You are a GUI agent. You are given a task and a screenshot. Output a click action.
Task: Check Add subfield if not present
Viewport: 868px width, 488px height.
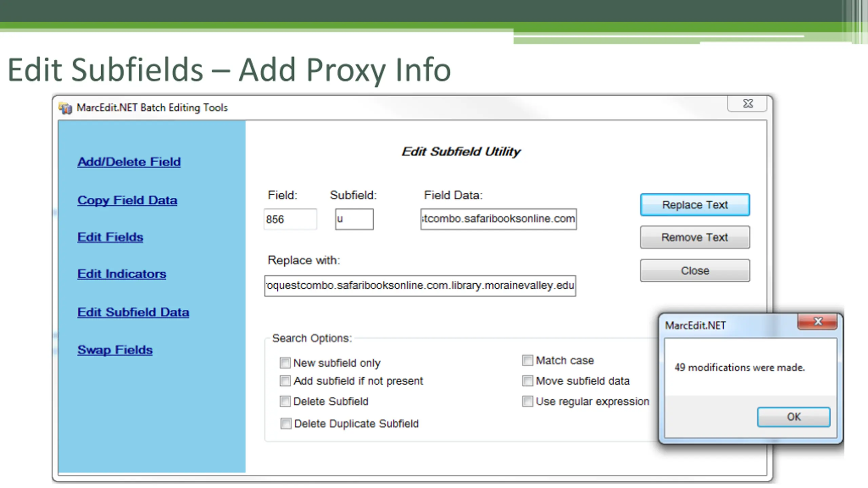click(x=285, y=381)
